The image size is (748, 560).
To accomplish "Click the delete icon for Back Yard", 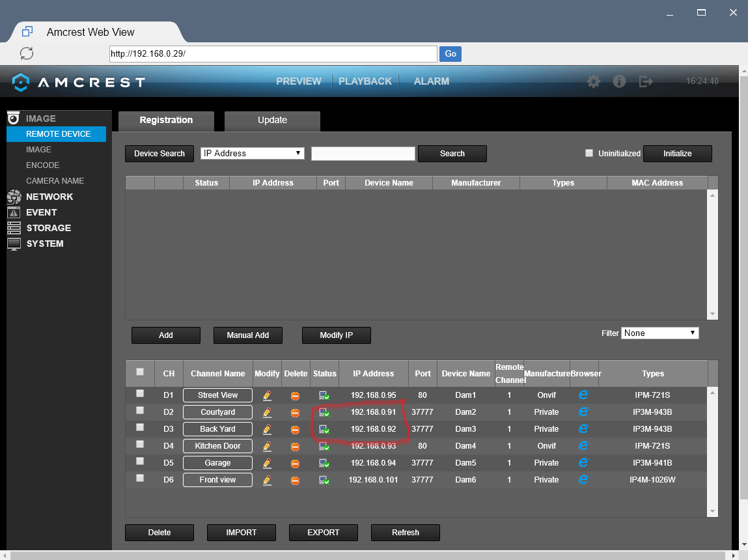I will coord(296,430).
